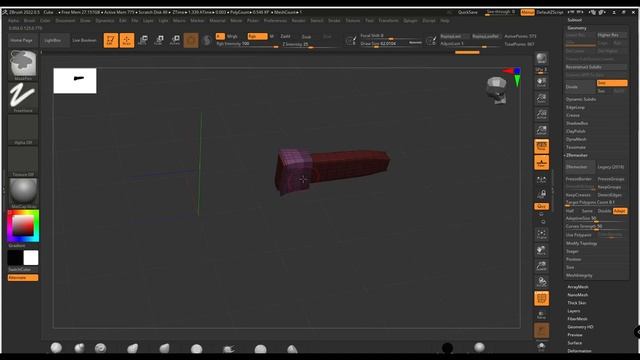640x360 pixels.
Task: Adjust the Draw Size slider
Action: tap(391, 43)
